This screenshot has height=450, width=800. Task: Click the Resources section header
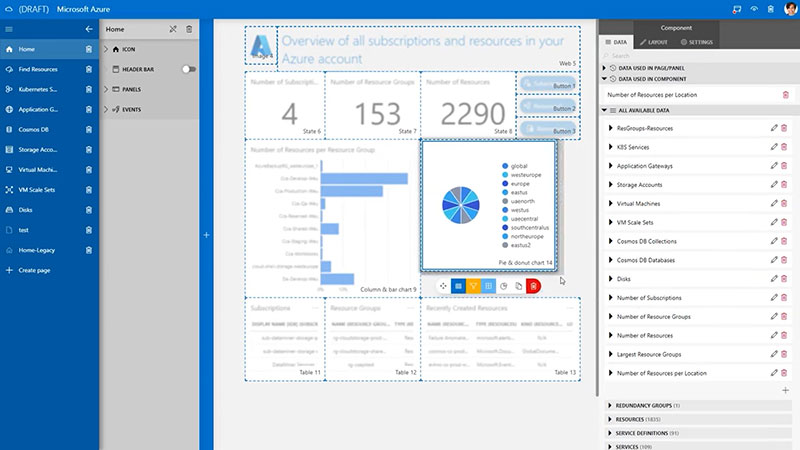pos(698,419)
